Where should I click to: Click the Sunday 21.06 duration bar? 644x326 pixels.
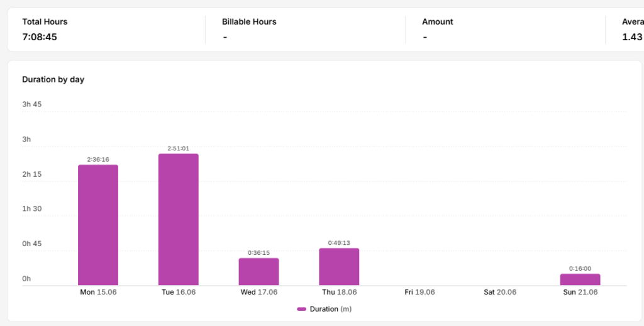pyautogui.click(x=580, y=279)
